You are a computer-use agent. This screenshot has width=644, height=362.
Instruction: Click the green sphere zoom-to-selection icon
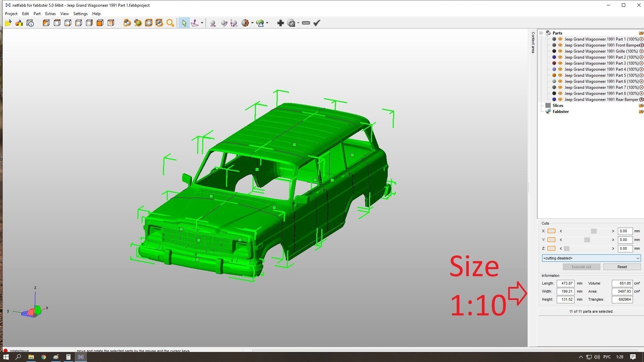138,23
